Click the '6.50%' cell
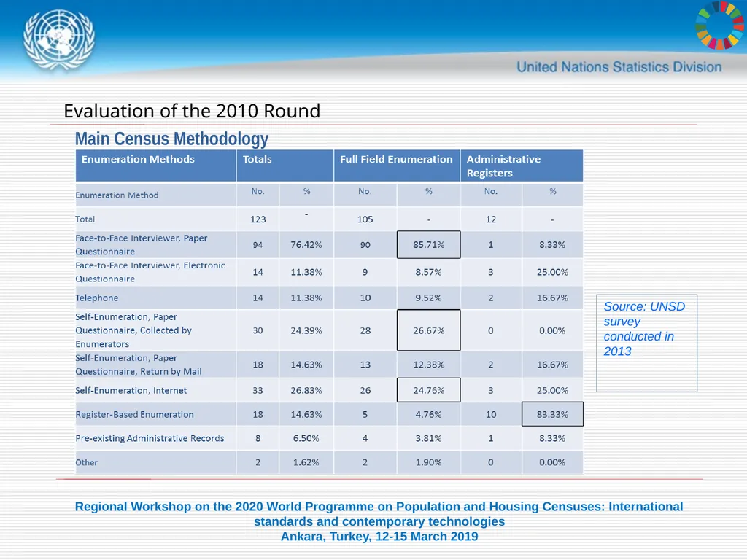 point(306,438)
